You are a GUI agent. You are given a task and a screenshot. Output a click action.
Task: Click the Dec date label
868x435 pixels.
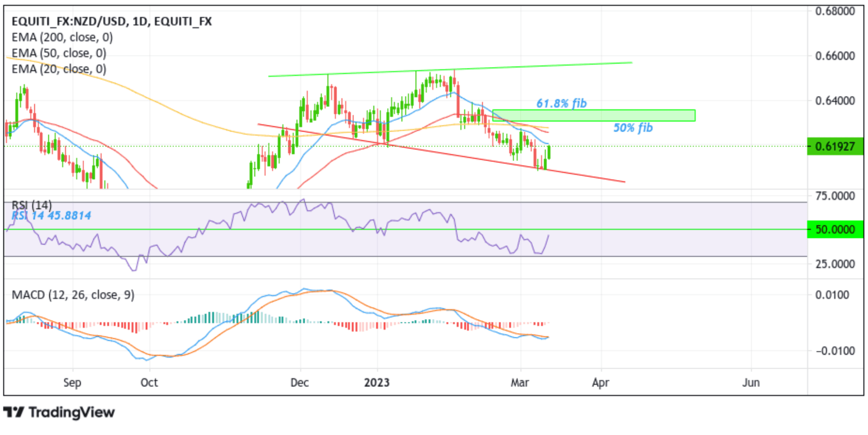click(x=300, y=382)
